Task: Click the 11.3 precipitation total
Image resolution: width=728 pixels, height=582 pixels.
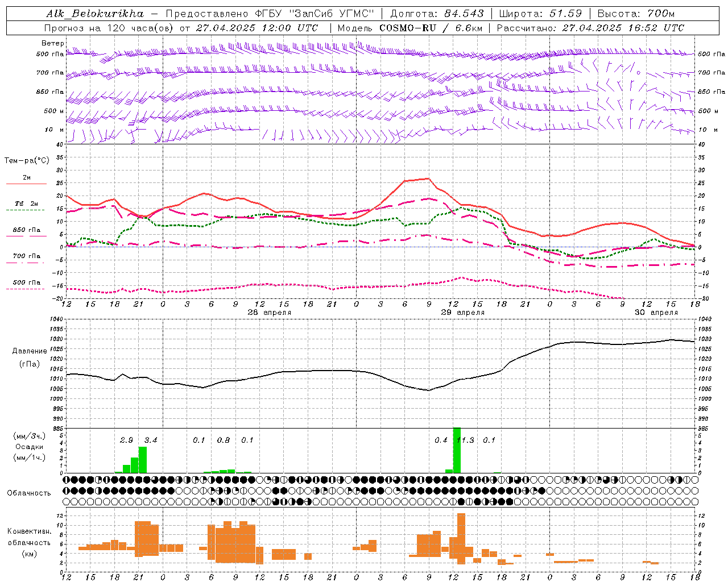Action: [x=465, y=440]
